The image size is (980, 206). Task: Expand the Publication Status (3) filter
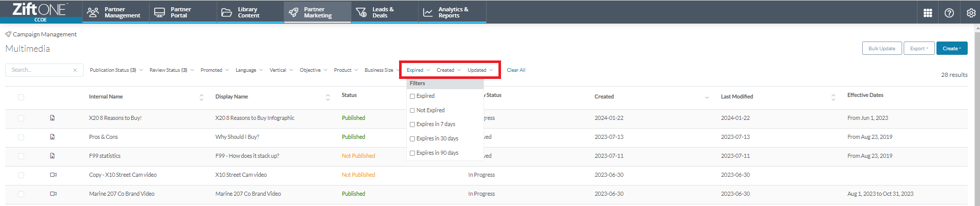coord(116,70)
